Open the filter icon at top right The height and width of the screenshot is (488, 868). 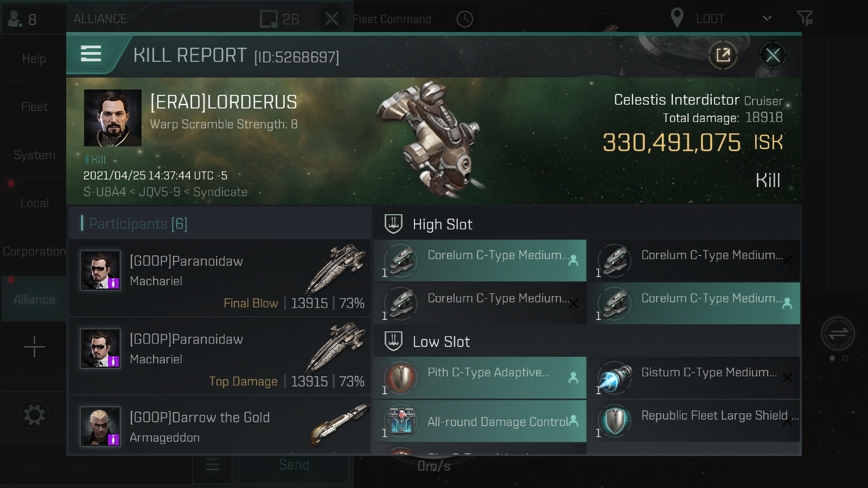[805, 18]
